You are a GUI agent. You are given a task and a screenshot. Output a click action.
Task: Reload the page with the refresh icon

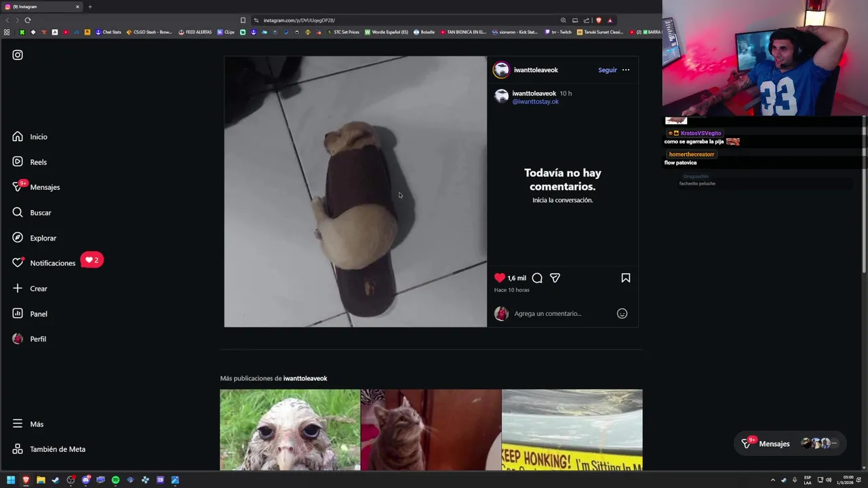(28, 20)
